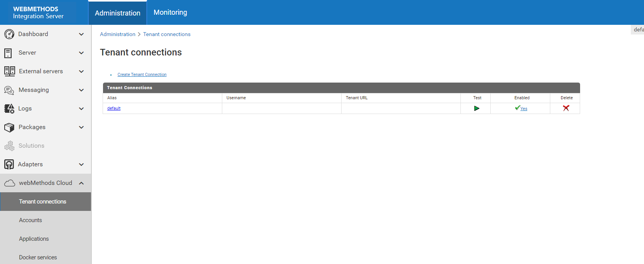This screenshot has width=644, height=264.
Task: Switch to the Administration tab
Action: point(118,13)
